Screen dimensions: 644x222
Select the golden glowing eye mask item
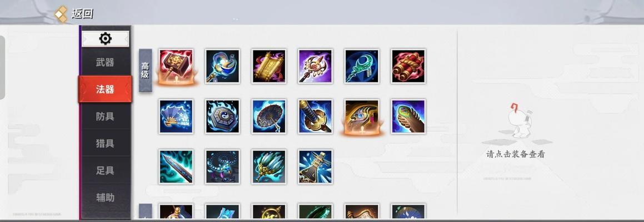click(362, 117)
